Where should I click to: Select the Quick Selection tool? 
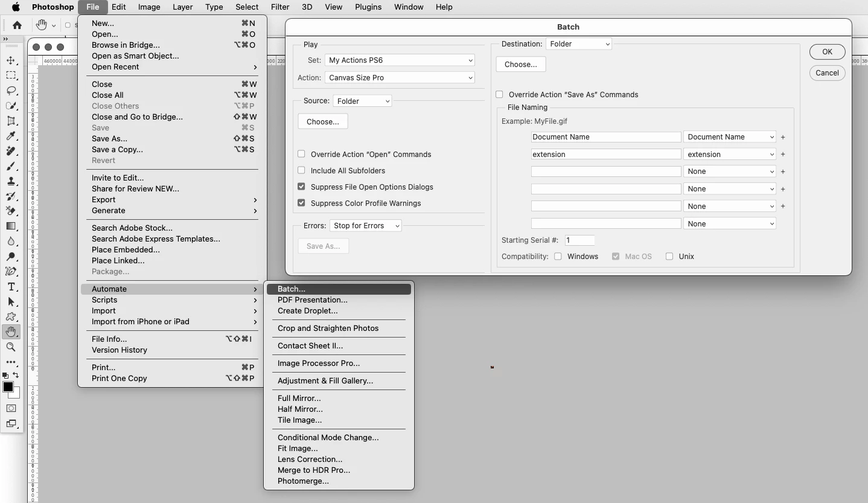[x=11, y=106]
